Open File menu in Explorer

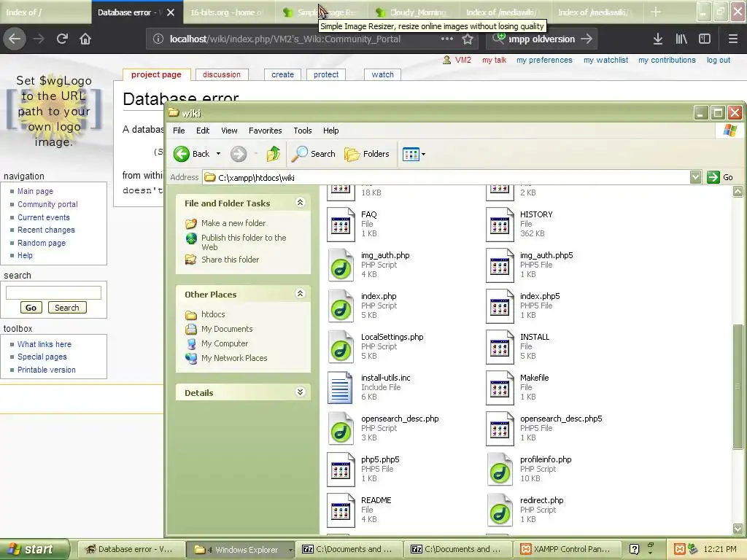coord(179,131)
